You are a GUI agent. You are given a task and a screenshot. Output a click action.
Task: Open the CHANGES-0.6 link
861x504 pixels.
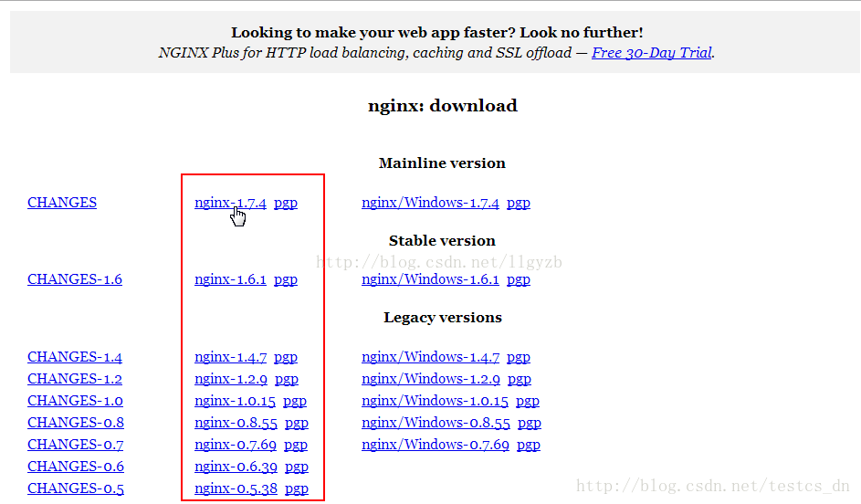pos(76,467)
